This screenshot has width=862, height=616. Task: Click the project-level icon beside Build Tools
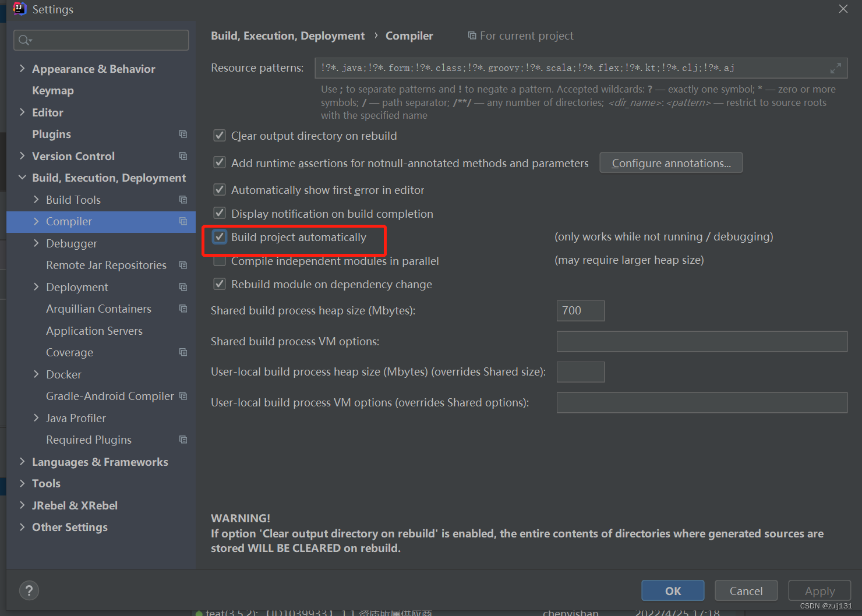183,200
